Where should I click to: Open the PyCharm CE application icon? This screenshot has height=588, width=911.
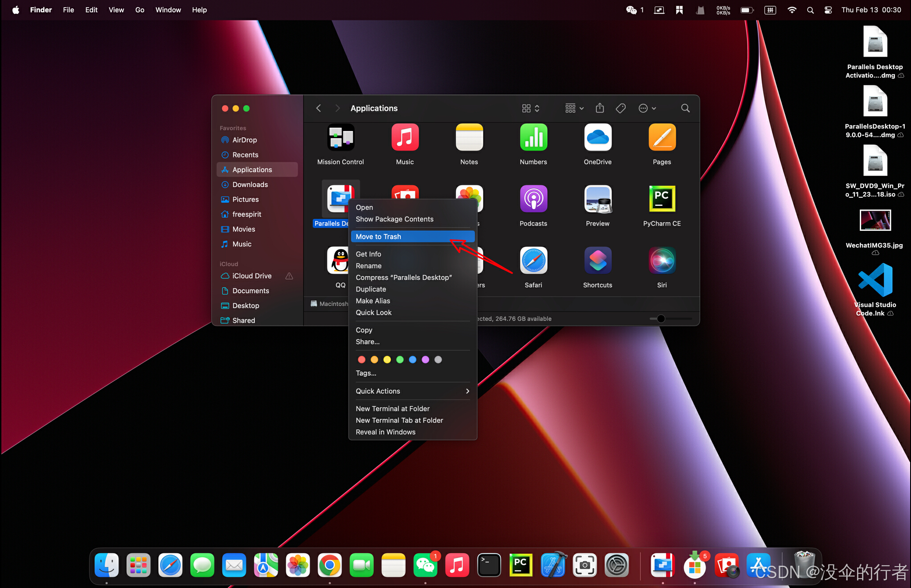coord(661,199)
